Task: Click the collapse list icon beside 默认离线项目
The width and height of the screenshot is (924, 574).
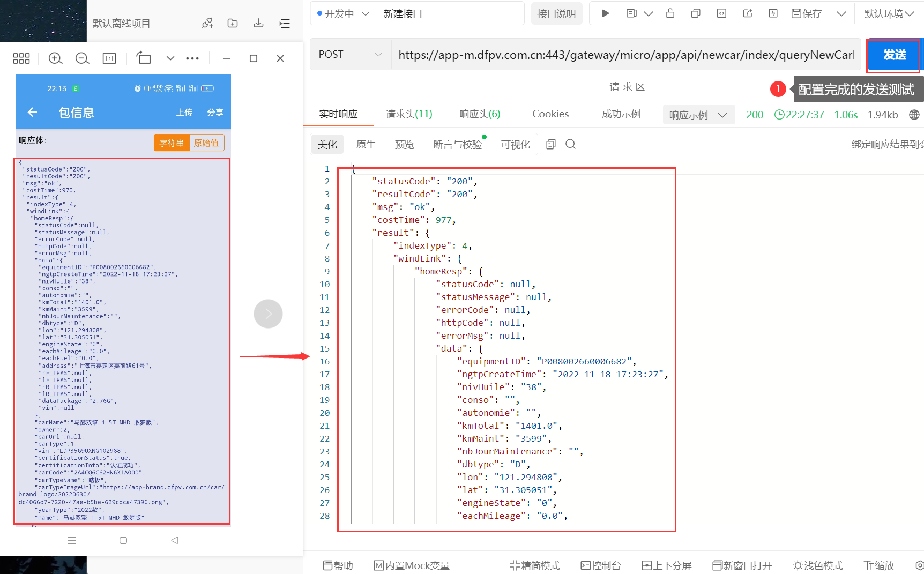Action: [285, 23]
